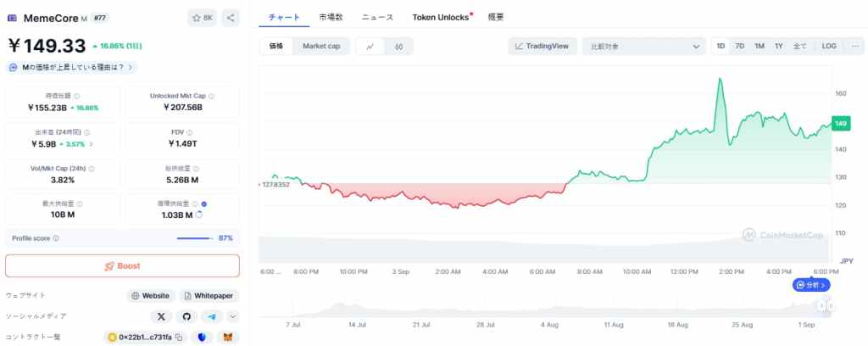Click the info icon beside 最大供給量
Screen dimensions: 868x346
(x=80, y=204)
